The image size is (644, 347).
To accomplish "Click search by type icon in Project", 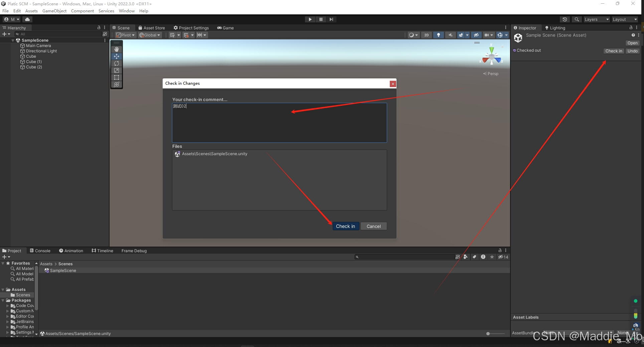I will click(x=466, y=257).
